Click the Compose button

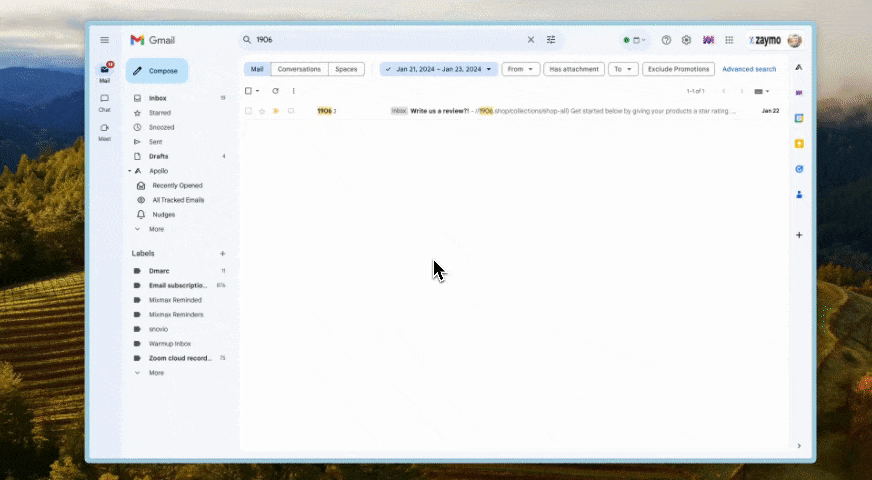point(157,71)
